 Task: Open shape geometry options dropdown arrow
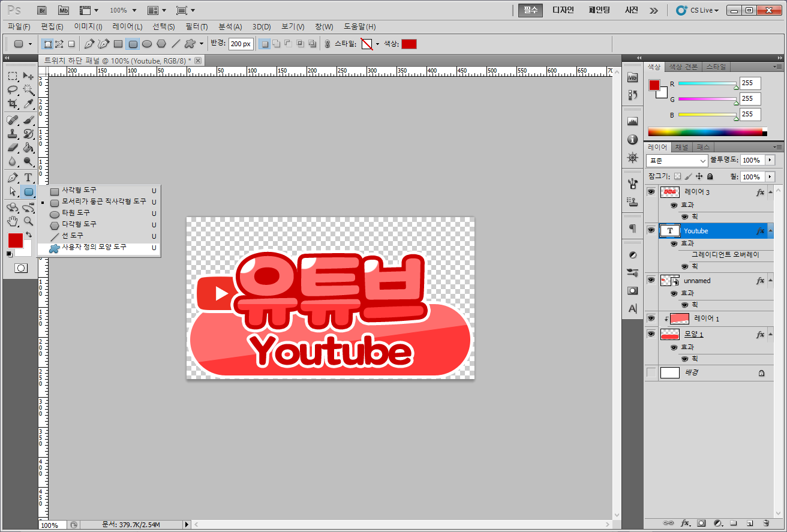point(202,44)
